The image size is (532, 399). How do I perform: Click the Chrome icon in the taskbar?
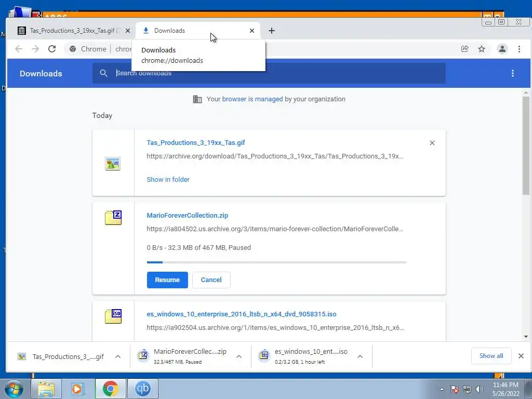tap(110, 389)
